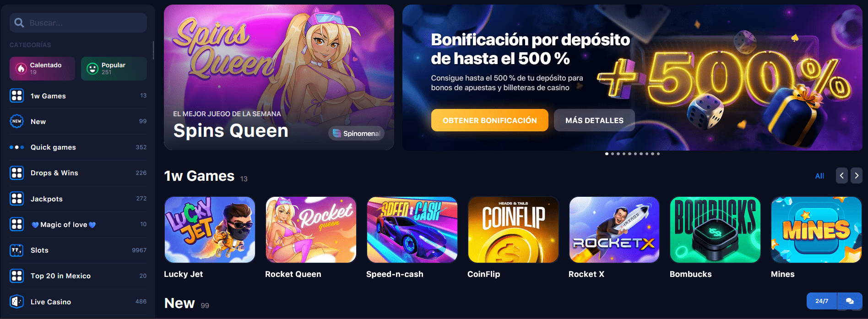Screen dimensions: 868x319
Task: Click the Obtener Bonificación button
Action: point(489,120)
